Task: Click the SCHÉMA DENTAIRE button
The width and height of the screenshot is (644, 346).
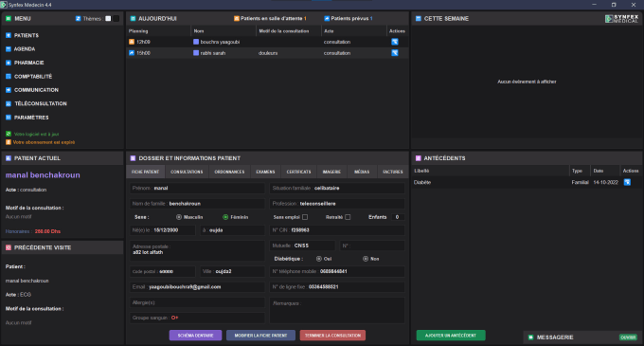Action: click(x=195, y=336)
